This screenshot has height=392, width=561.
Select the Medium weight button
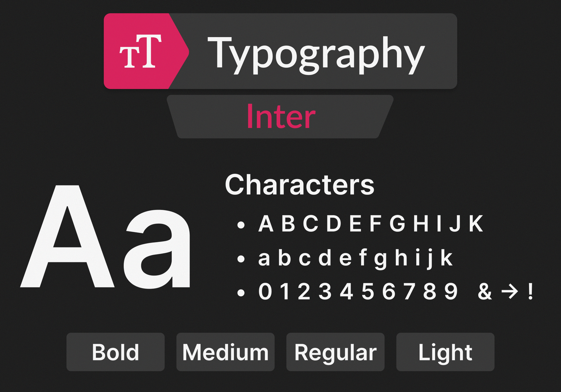click(x=225, y=352)
